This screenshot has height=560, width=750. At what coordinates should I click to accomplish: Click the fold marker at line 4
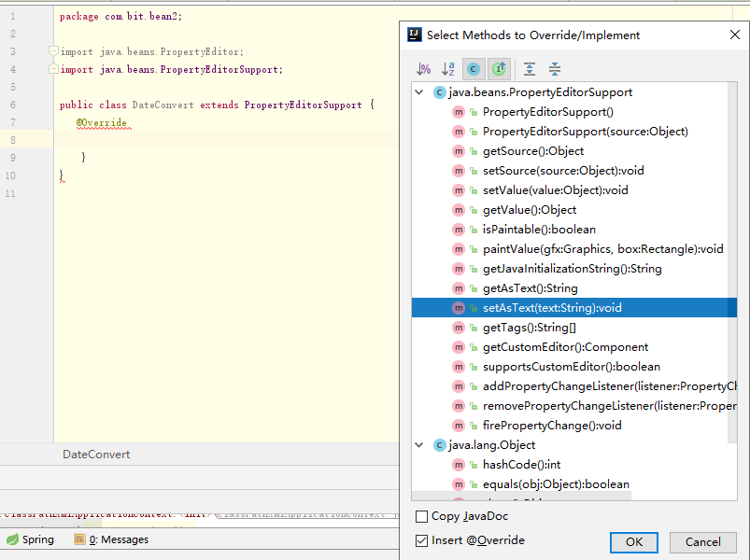53,69
